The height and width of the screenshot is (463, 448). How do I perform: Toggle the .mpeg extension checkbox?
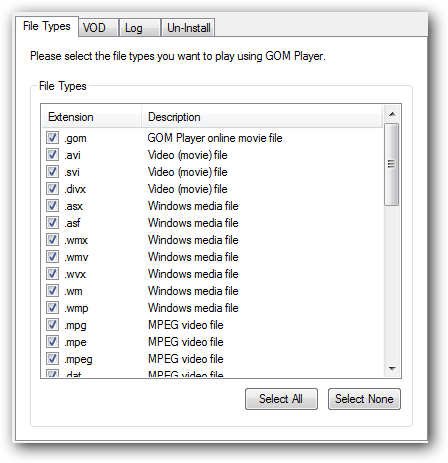tap(52, 358)
